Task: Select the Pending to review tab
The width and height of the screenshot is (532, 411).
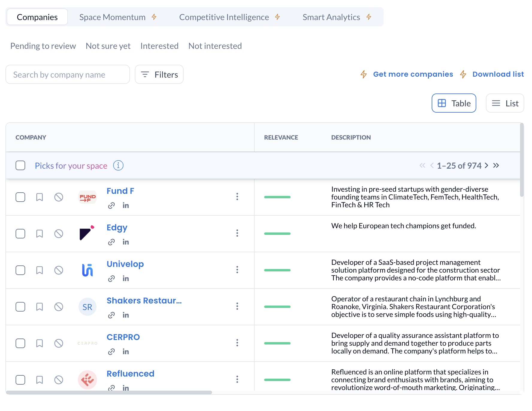Action: 43,46
